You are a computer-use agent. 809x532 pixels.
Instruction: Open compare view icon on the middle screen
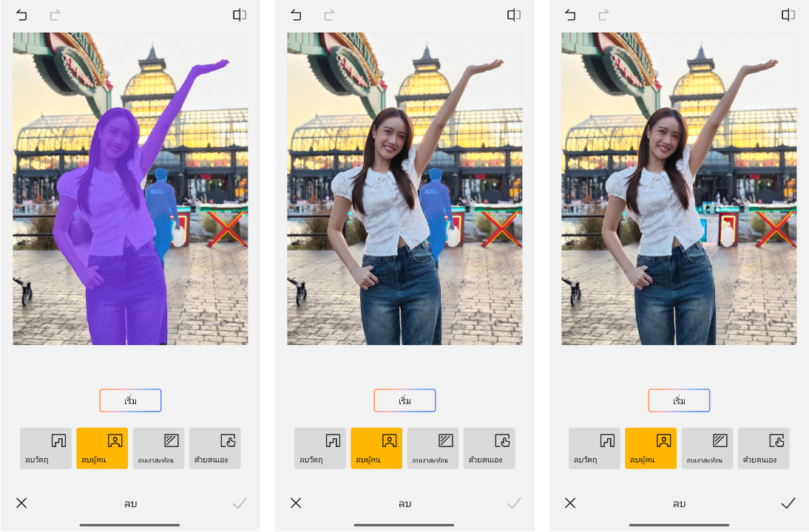[x=514, y=15]
